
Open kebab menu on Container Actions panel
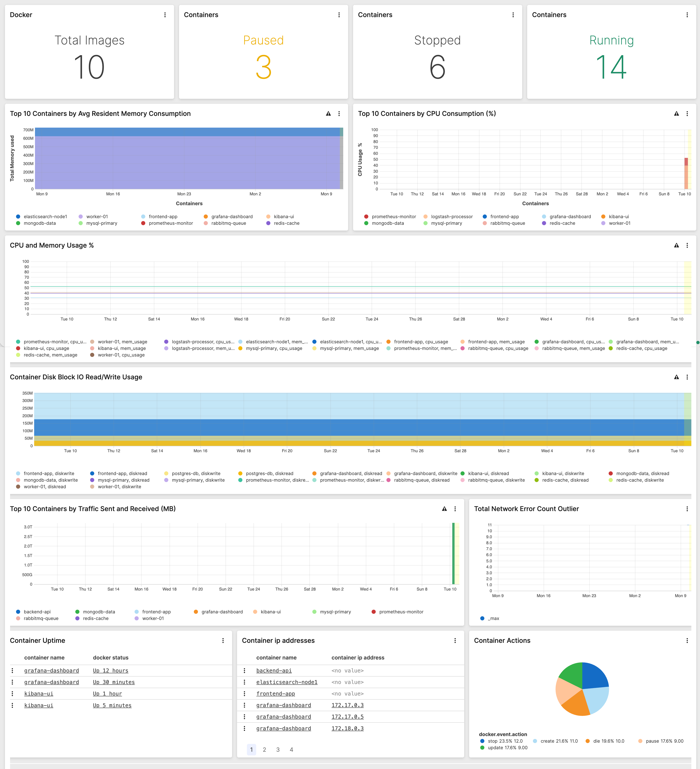click(x=687, y=641)
